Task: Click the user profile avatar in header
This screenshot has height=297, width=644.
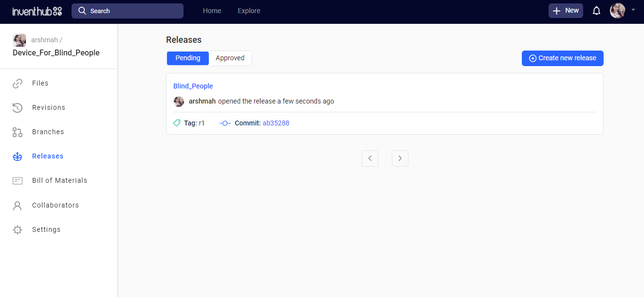Action: coord(618,11)
